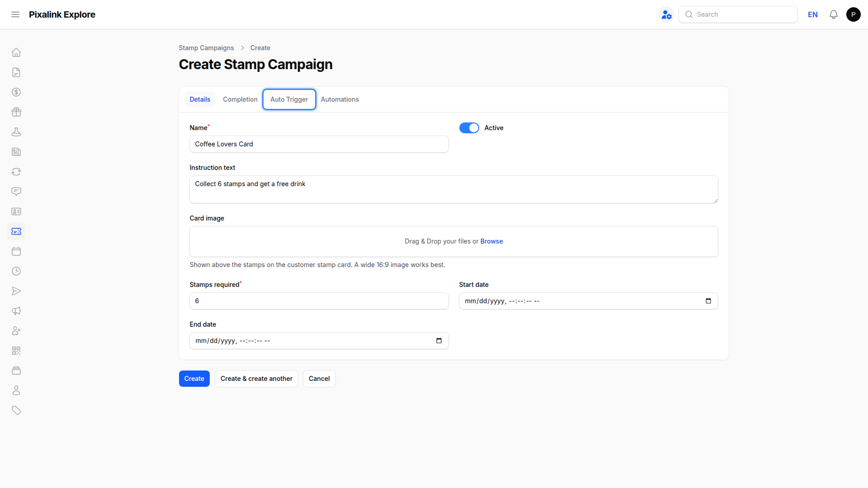Image resolution: width=868 pixels, height=488 pixels.
Task: Click Create & create another button
Action: tap(256, 379)
